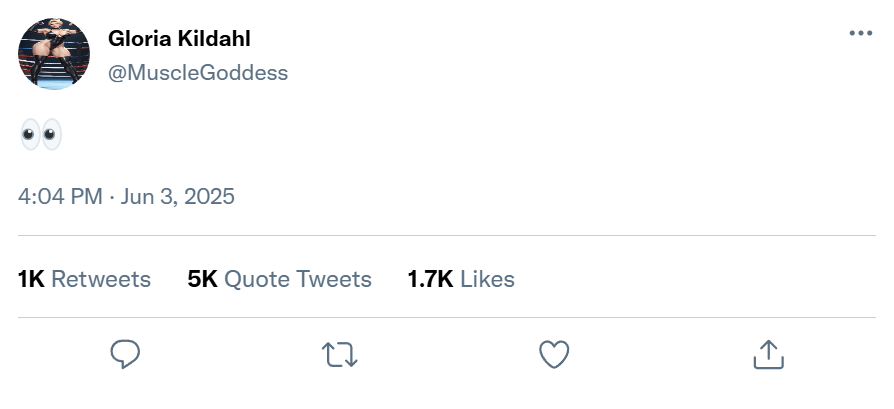Click the 4:04 PM timestamp

pyautogui.click(x=60, y=196)
